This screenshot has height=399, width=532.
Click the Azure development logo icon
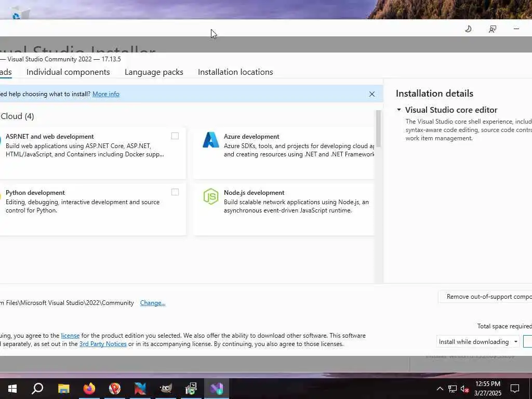click(211, 140)
